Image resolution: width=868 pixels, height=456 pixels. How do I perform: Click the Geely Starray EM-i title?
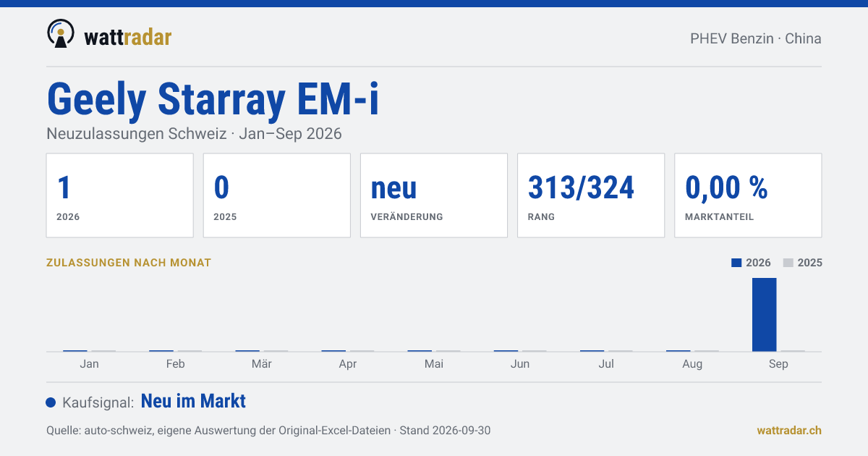213,99
